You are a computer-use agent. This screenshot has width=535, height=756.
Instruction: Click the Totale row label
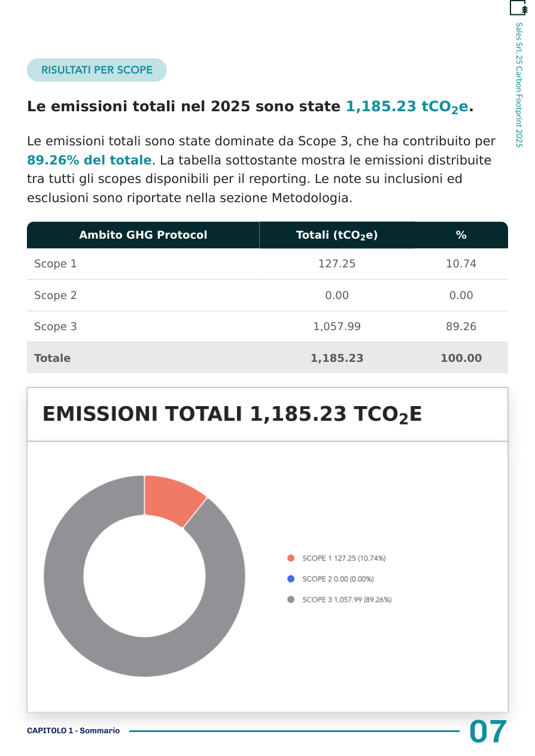pos(52,358)
